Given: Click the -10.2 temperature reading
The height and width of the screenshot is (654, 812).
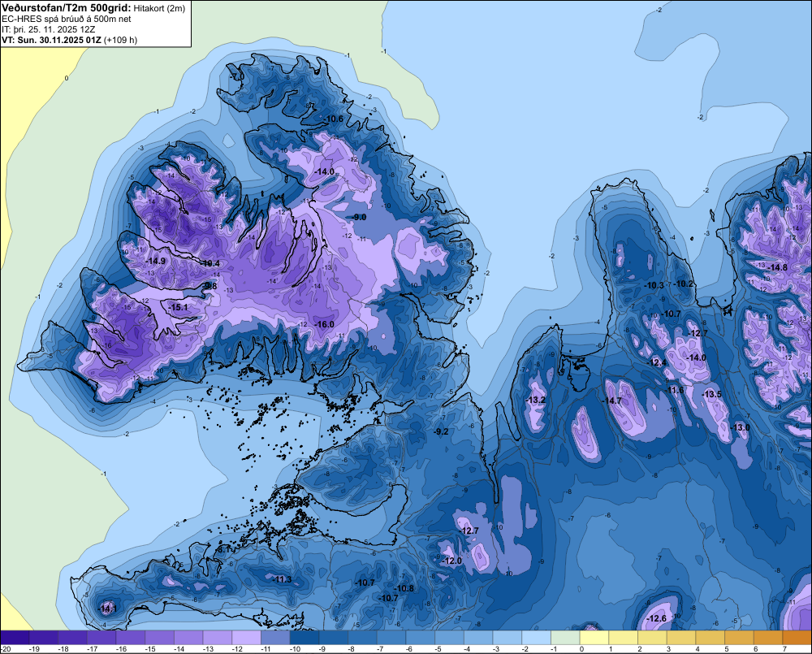Looking at the screenshot, I should pos(684,284).
